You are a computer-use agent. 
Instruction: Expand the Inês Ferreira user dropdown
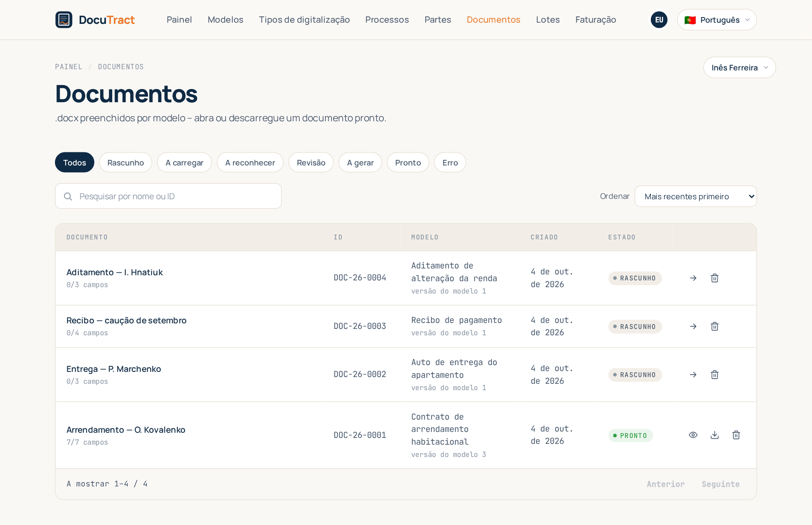pyautogui.click(x=740, y=68)
